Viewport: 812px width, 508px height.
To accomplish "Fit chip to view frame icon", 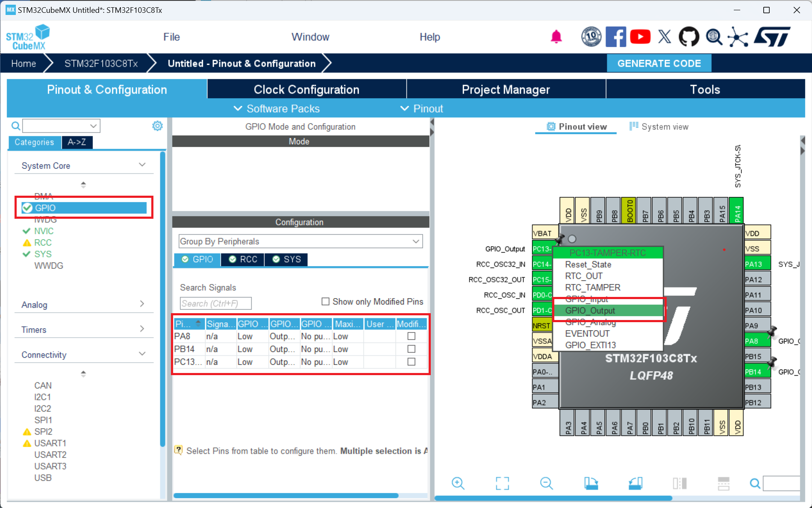I will [x=503, y=483].
